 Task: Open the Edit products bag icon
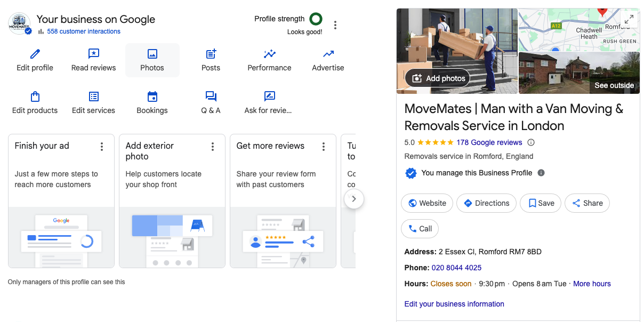[x=35, y=96]
